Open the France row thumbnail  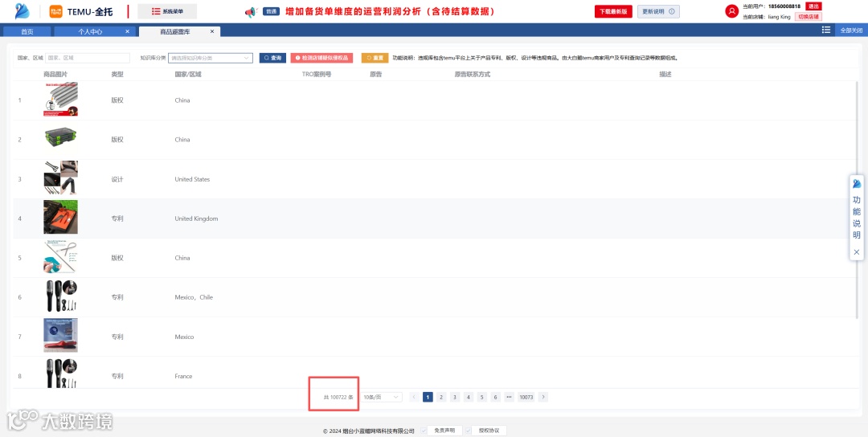[61, 373]
